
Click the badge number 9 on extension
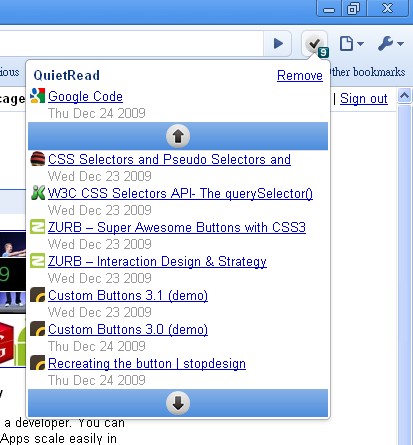(323, 52)
